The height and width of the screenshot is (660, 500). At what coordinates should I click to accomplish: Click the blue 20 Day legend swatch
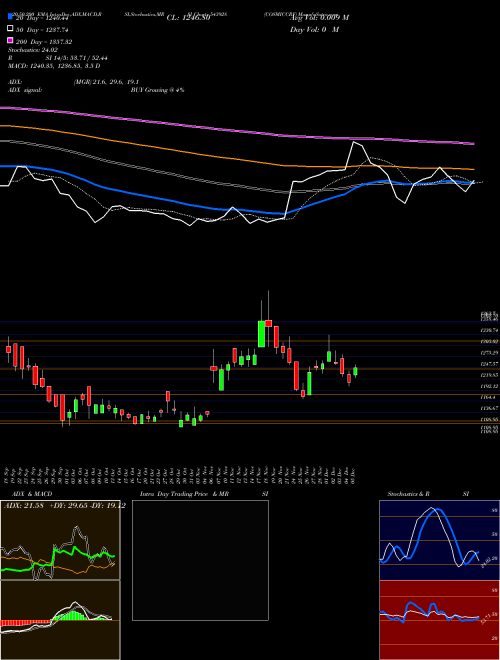click(x=11, y=17)
